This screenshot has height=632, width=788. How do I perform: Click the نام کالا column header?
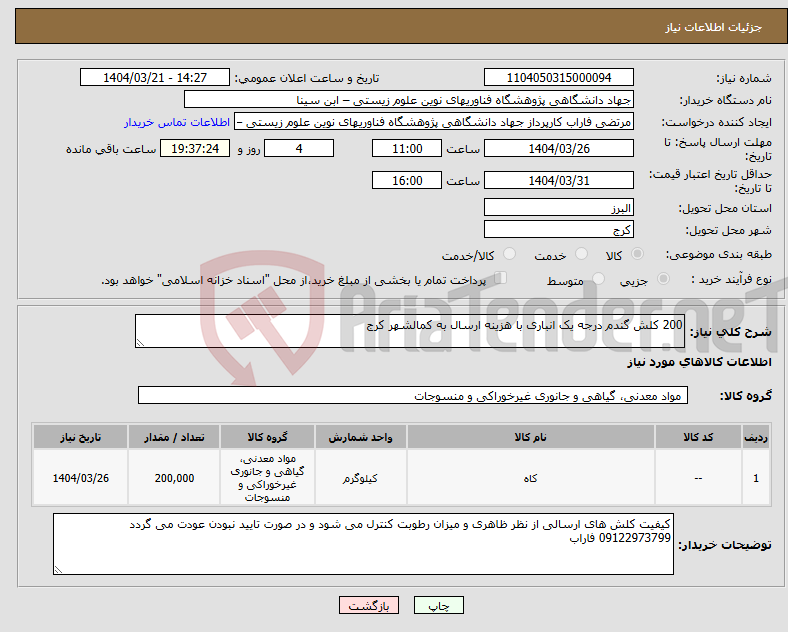coord(531,437)
